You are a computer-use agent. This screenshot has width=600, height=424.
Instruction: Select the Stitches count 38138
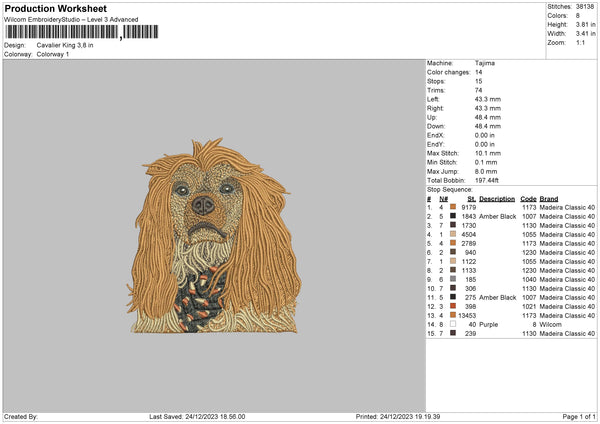click(x=585, y=5)
